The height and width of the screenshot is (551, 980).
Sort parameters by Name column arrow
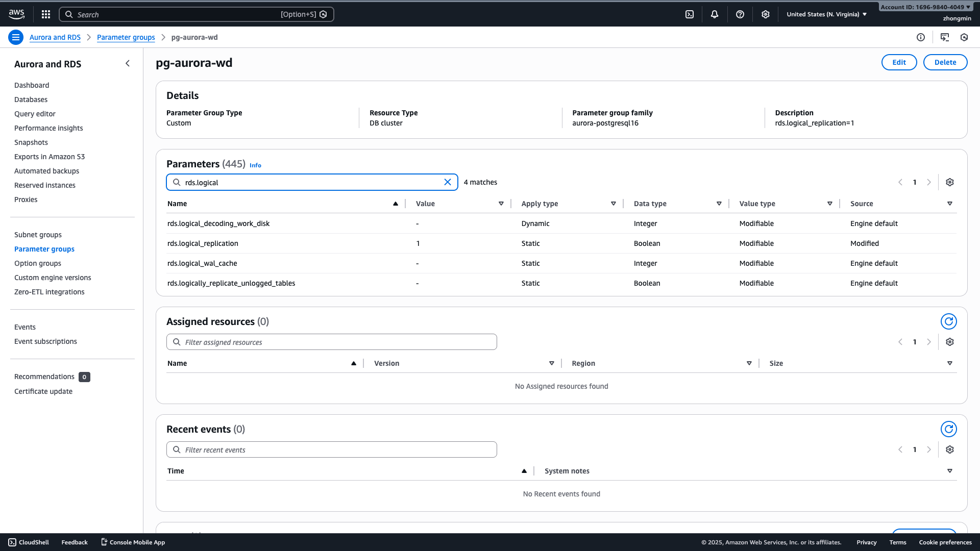(x=395, y=204)
